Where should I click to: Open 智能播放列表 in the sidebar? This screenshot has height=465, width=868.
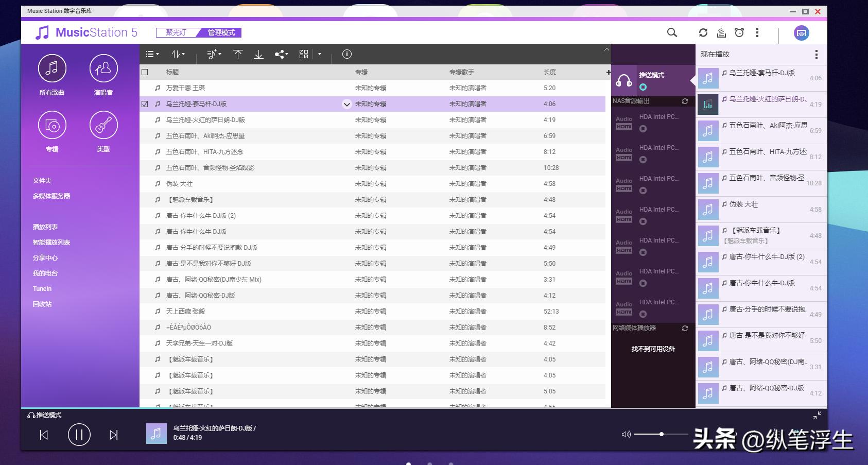pos(51,243)
